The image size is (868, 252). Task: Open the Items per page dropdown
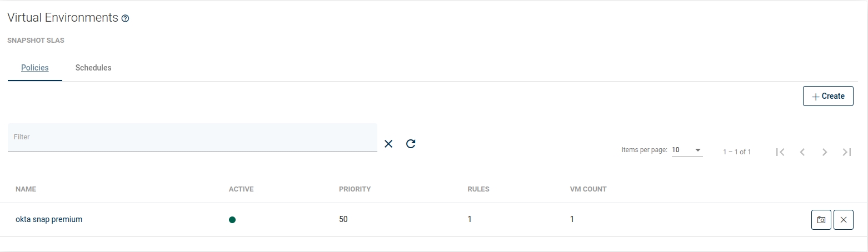(x=687, y=150)
